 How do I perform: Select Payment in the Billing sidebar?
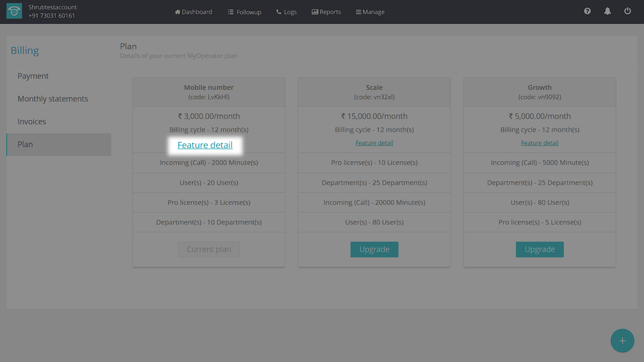coord(33,76)
